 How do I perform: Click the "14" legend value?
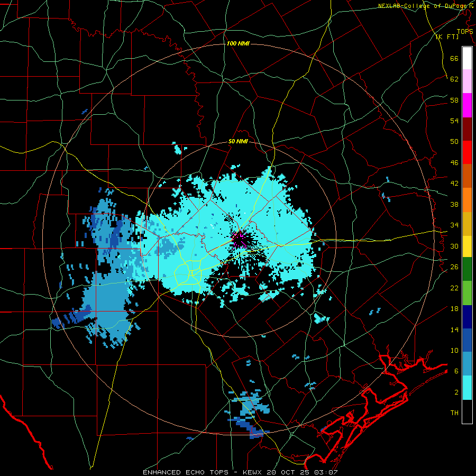tap(454, 329)
